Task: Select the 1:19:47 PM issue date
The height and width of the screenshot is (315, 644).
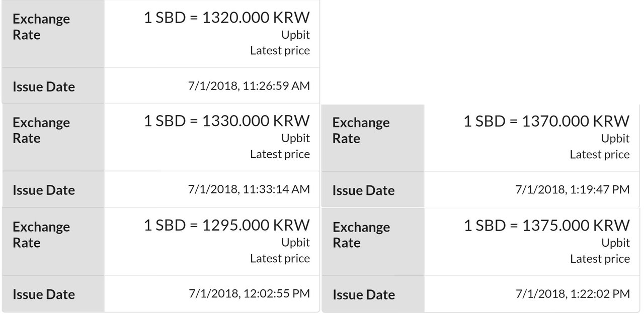Action: [x=573, y=189]
